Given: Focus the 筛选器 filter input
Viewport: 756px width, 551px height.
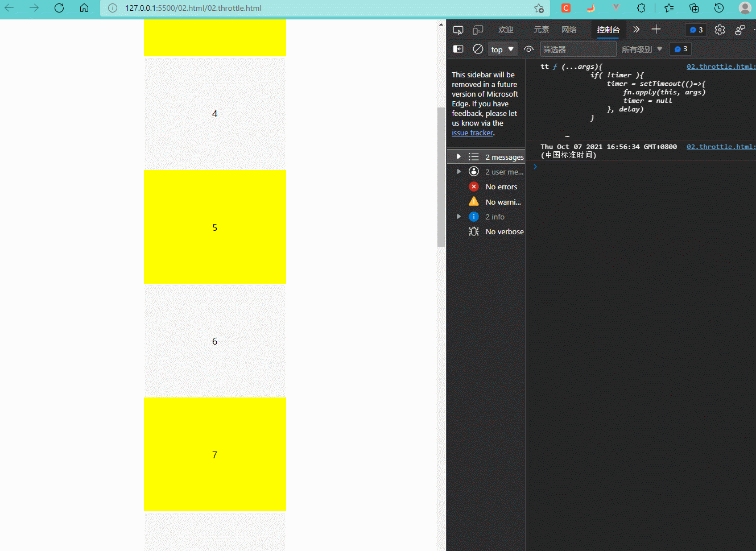Looking at the screenshot, I should point(577,49).
